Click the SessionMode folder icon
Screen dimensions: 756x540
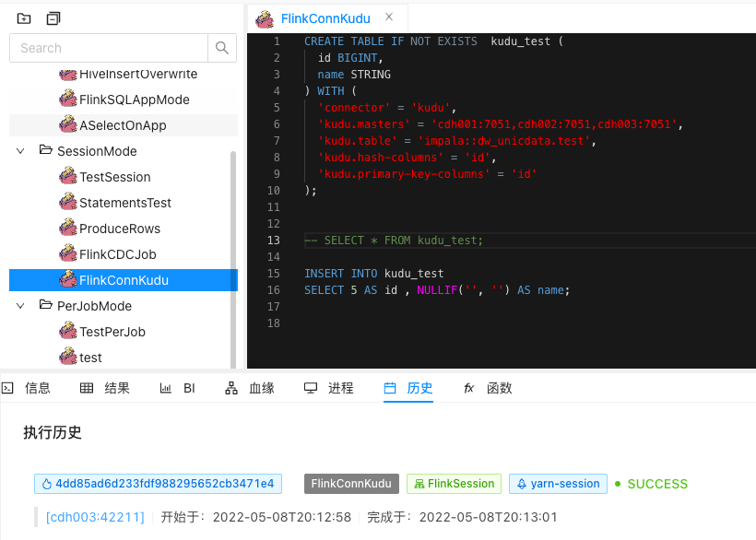[x=46, y=150]
